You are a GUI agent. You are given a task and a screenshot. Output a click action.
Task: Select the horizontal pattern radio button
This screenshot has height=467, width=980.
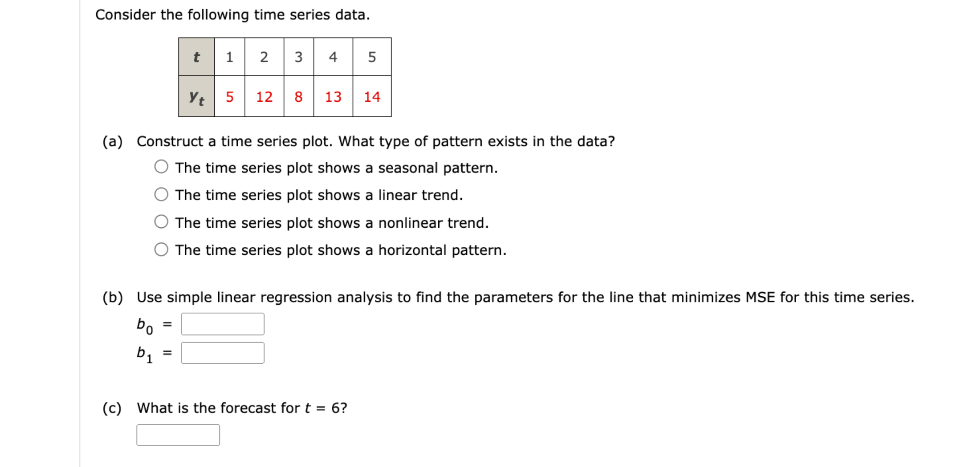point(162,250)
